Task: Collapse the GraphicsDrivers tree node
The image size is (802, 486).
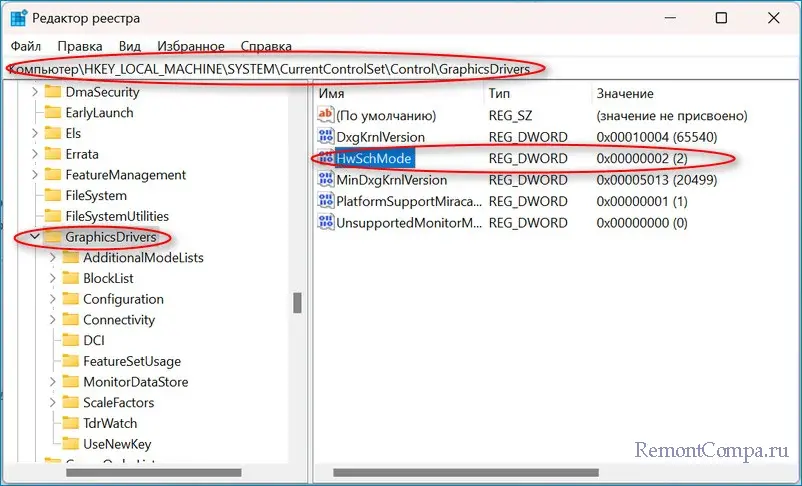Action: point(33,237)
